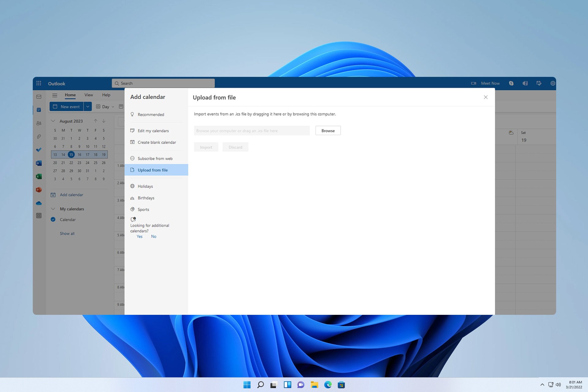Select Upload from file option
Screen dimensions: 588x392
156,170
